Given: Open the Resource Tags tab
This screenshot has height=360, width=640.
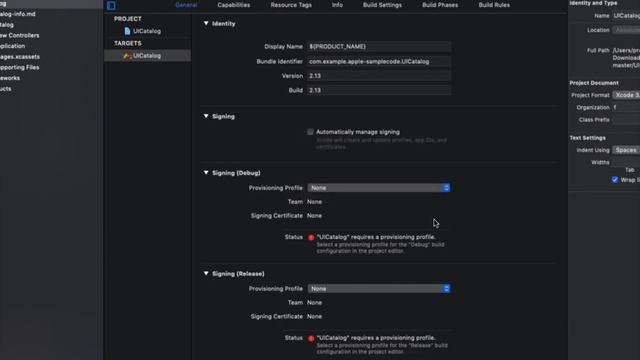Looking at the screenshot, I should (291, 5).
